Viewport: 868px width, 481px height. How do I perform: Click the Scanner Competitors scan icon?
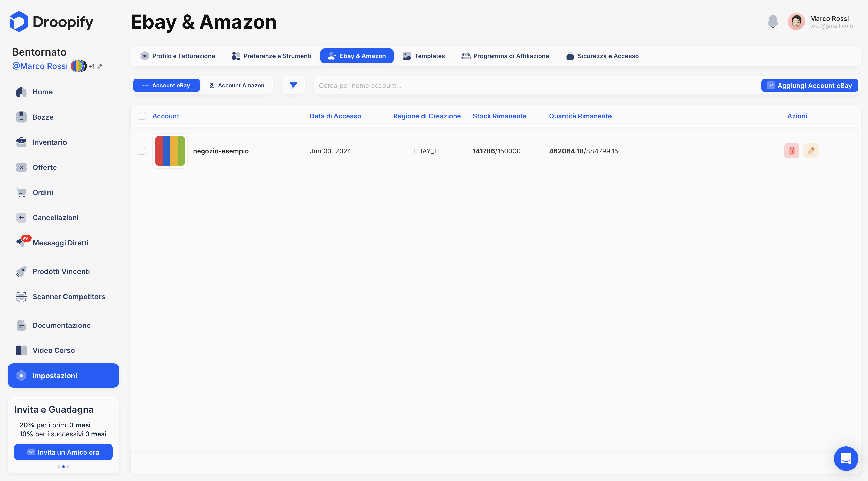pyautogui.click(x=21, y=297)
